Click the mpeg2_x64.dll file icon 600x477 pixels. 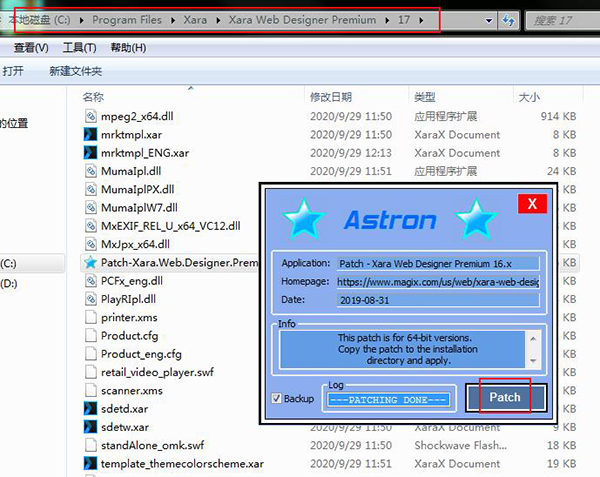[91, 116]
